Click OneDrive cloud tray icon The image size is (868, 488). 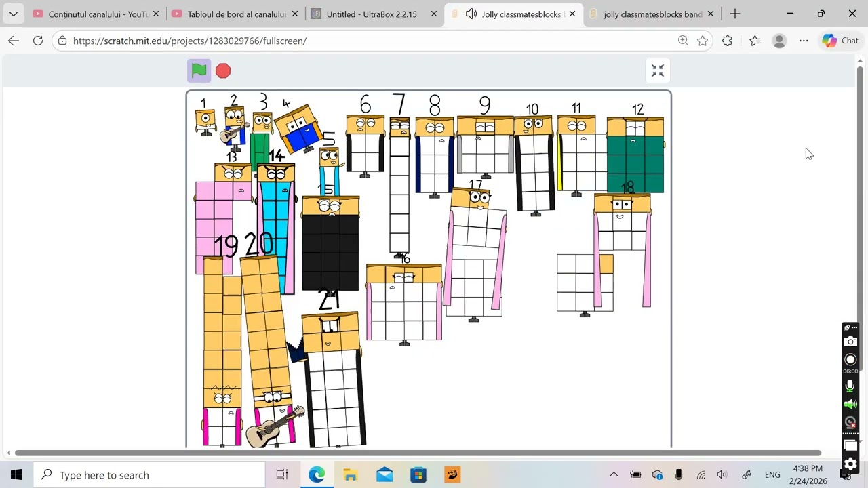tap(657, 475)
